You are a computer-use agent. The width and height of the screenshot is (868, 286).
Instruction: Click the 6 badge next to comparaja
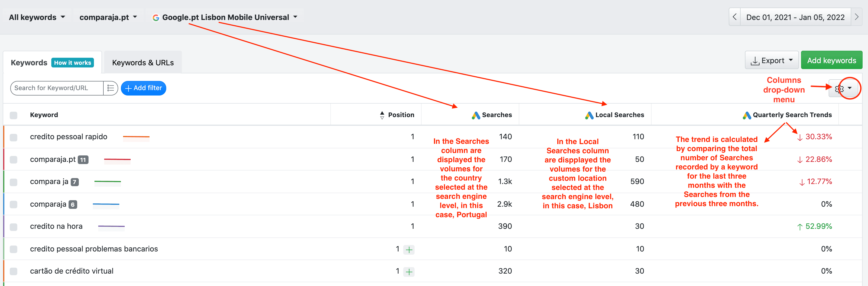(x=73, y=205)
